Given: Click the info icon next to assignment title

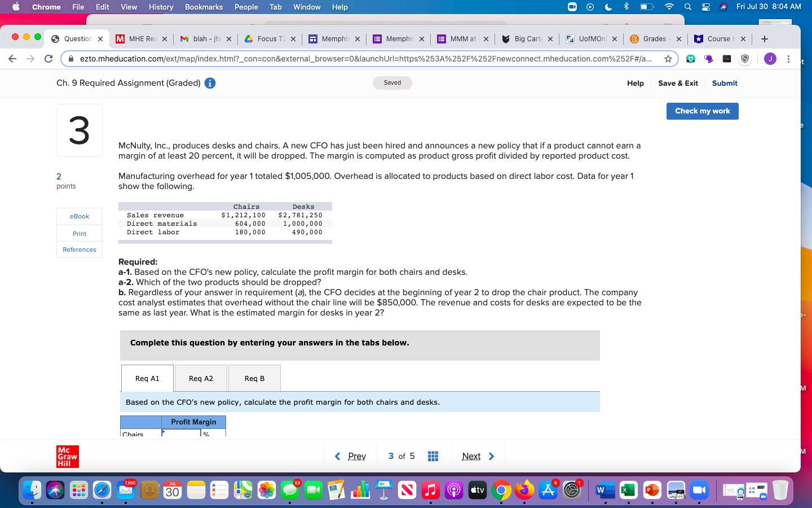Looking at the screenshot, I should click(211, 83).
